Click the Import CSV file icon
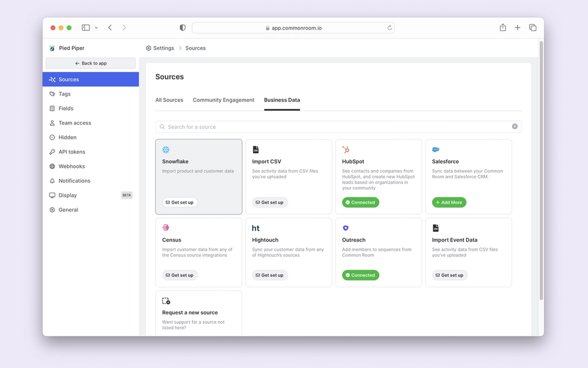Screen dimensions: 588x368 [x=256, y=149]
